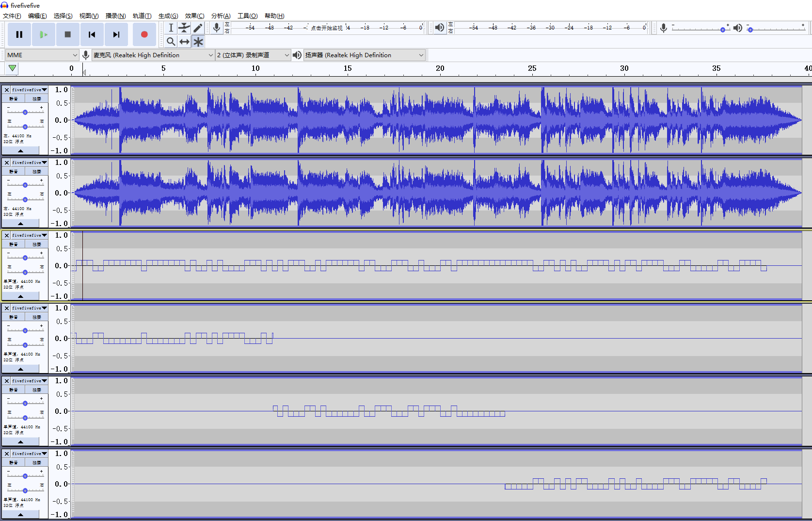Mute the third, yellow-highlighted track
Viewport: 812px width, 521px height.
pos(14,244)
